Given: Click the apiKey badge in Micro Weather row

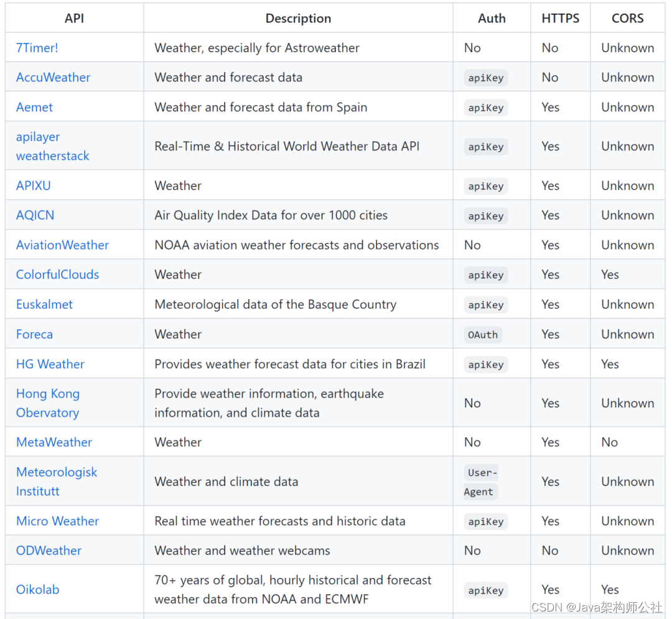Looking at the screenshot, I should pos(485,521).
